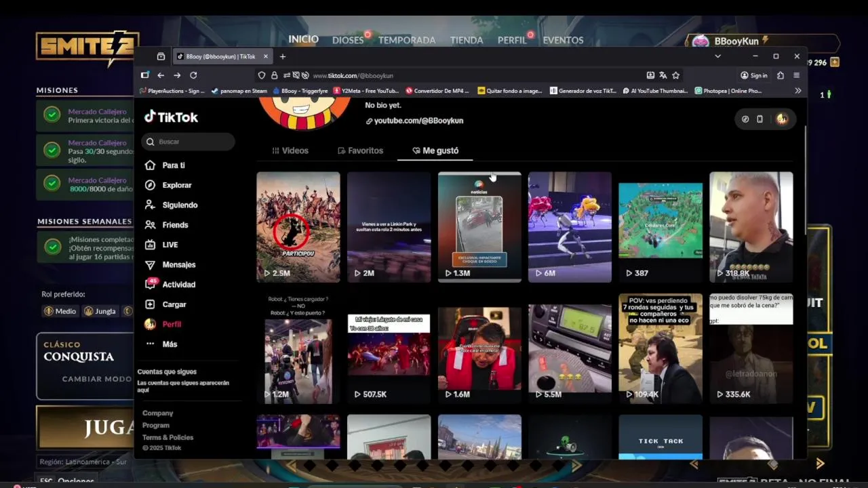Open the noticias video with 1.3M views
Image resolution: width=868 pixels, height=488 pixels.
coord(479,227)
